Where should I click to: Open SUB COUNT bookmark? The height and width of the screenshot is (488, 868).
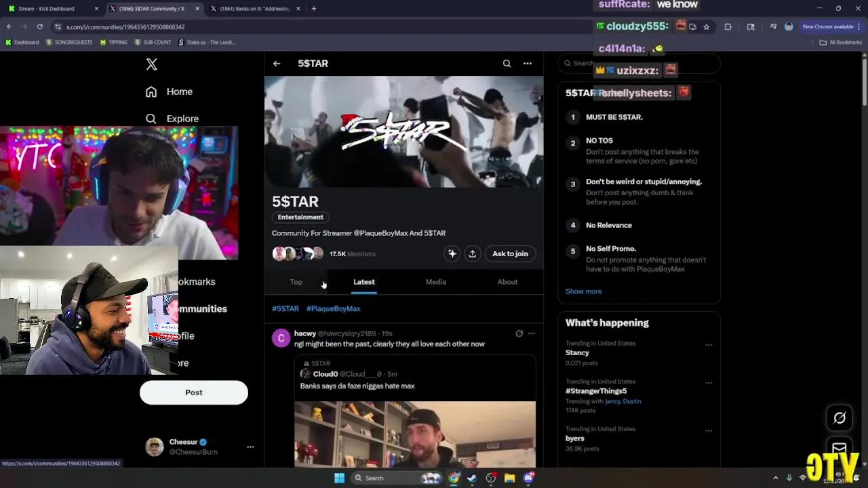pyautogui.click(x=153, y=42)
